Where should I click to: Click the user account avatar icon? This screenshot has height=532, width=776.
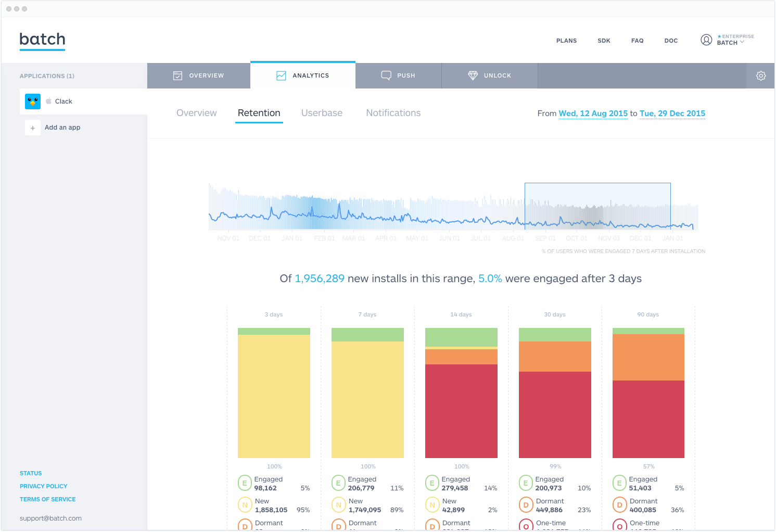coord(706,40)
